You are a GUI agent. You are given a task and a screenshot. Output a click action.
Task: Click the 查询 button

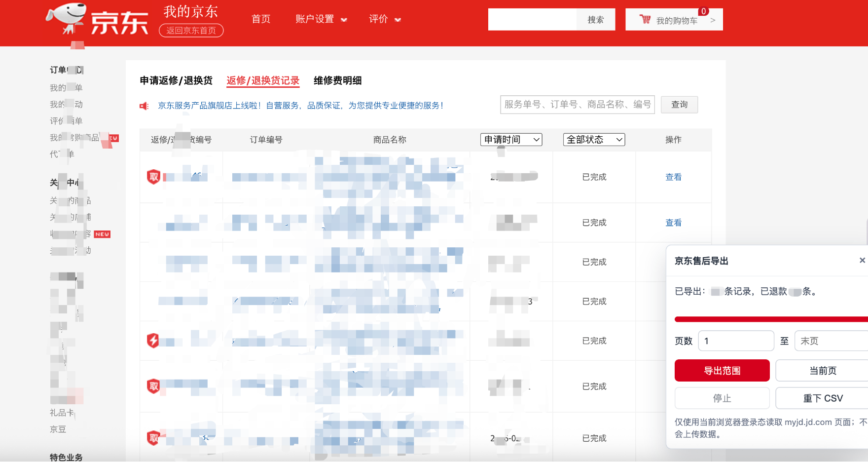click(x=680, y=105)
